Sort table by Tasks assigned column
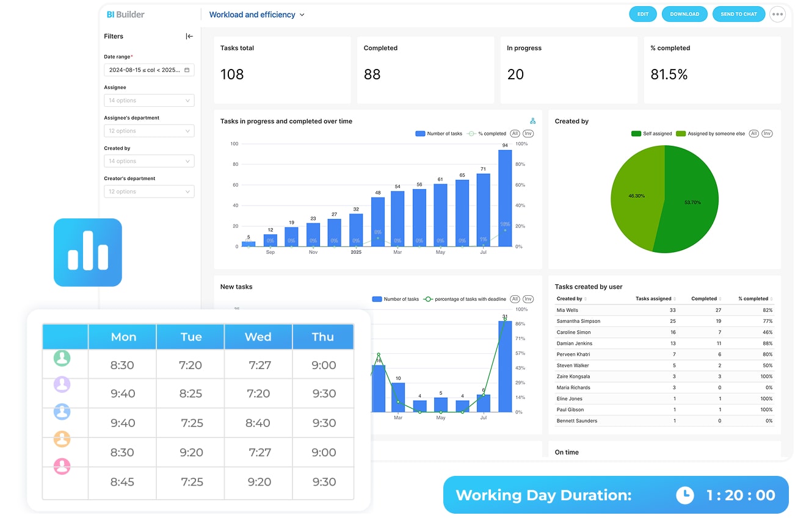Image resolution: width=795 pixels, height=532 pixels. 656,299
